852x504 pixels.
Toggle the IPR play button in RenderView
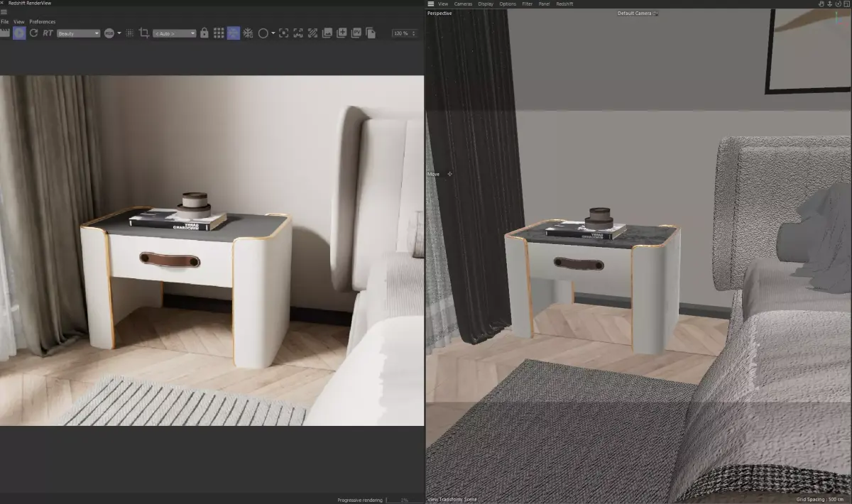[19, 33]
